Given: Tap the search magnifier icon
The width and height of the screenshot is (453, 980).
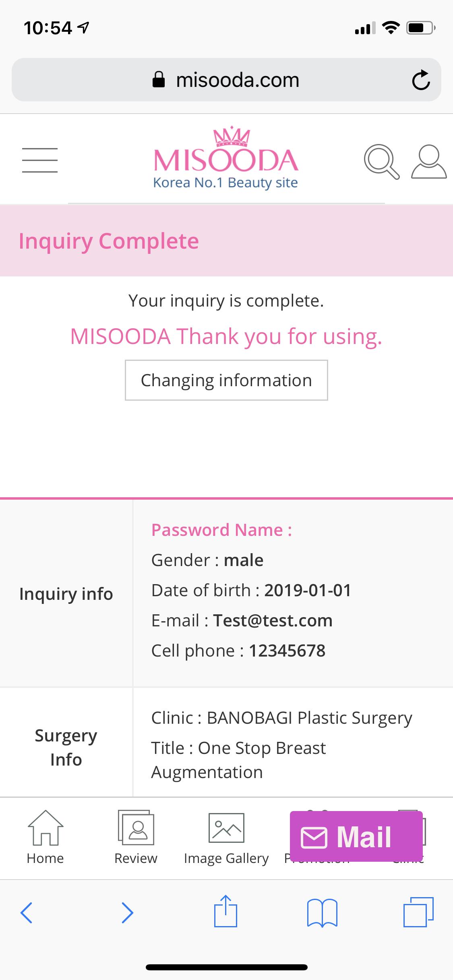Looking at the screenshot, I should click(x=382, y=161).
